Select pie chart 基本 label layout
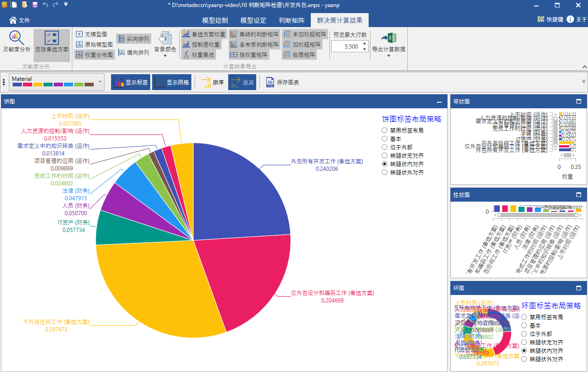Viewport: 588px width, 372px height. [x=385, y=139]
